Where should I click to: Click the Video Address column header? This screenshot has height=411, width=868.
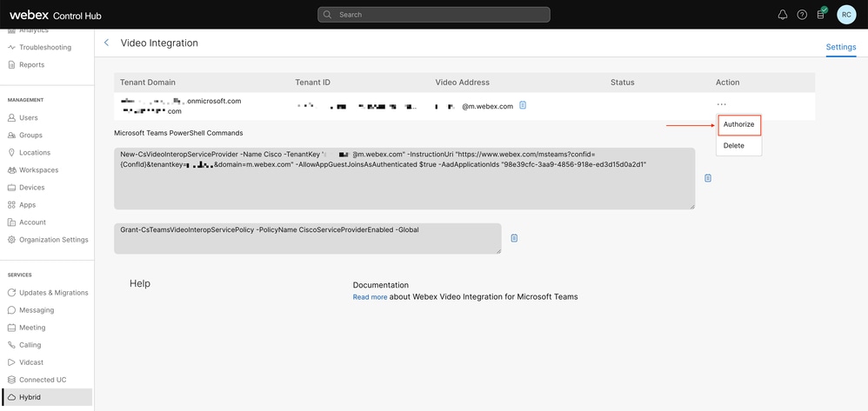click(462, 83)
